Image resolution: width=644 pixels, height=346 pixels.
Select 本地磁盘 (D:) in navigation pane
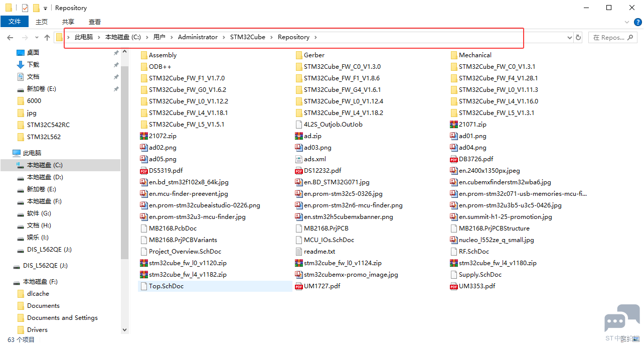[x=45, y=177]
